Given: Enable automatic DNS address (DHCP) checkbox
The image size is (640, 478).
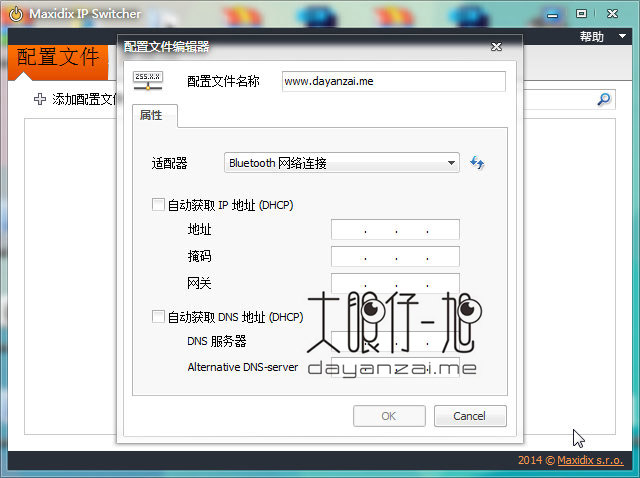Looking at the screenshot, I should (x=158, y=316).
